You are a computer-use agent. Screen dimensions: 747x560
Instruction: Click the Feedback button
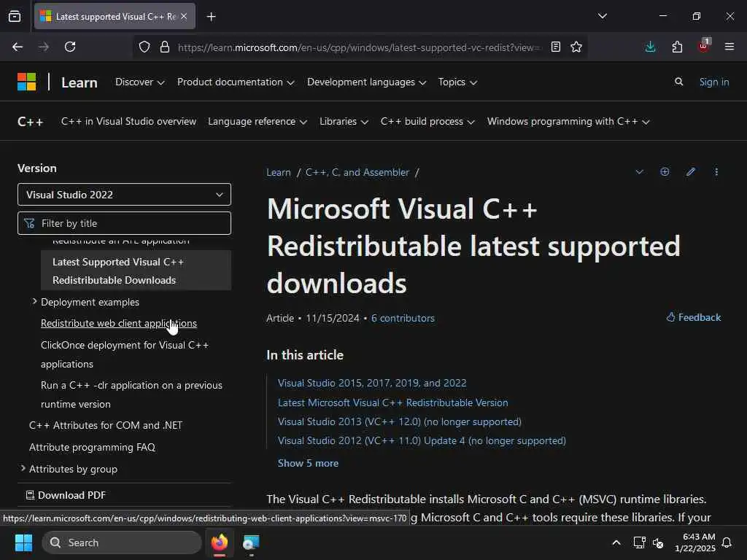click(694, 317)
